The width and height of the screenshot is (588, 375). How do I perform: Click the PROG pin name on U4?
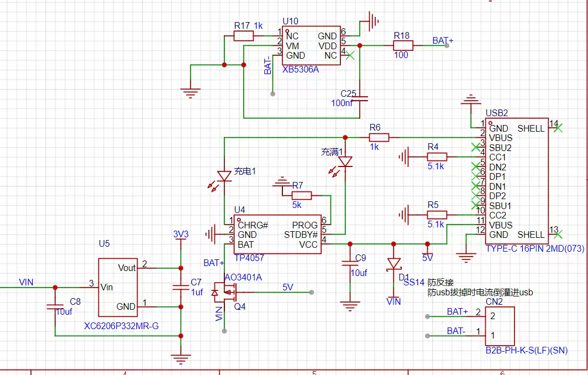tap(305, 225)
